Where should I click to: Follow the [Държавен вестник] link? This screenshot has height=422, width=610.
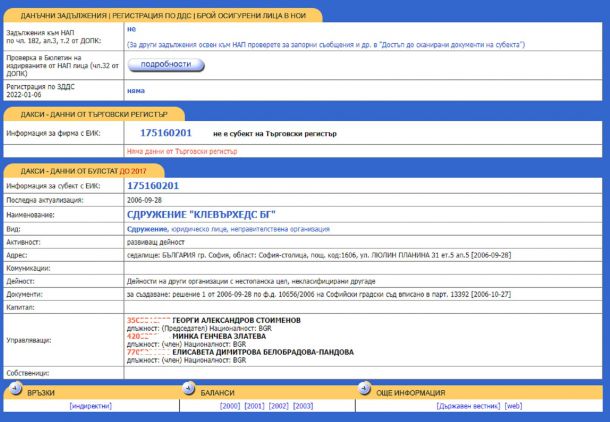click(x=468, y=406)
